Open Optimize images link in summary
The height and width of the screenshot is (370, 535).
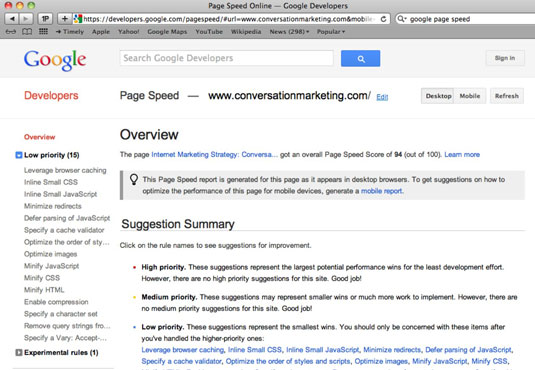point(381,361)
